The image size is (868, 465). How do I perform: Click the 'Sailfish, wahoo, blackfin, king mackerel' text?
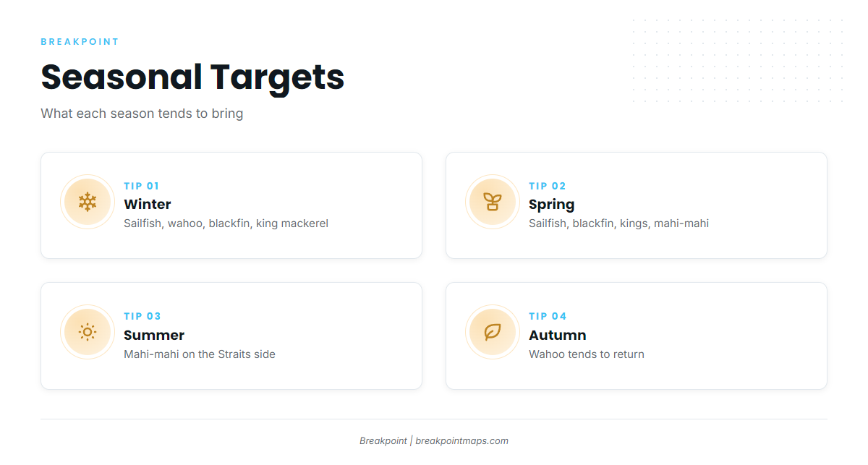226,223
